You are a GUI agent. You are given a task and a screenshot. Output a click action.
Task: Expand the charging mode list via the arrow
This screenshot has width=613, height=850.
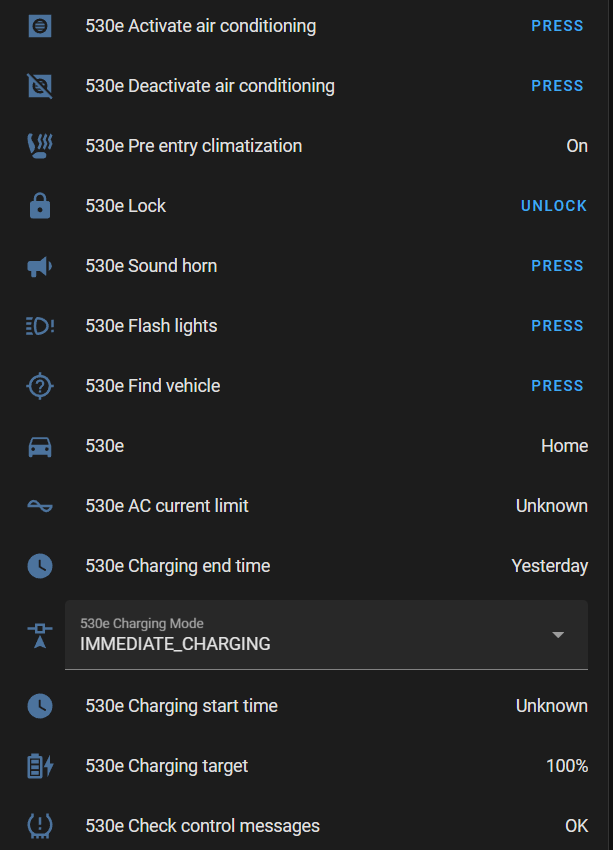(558, 635)
